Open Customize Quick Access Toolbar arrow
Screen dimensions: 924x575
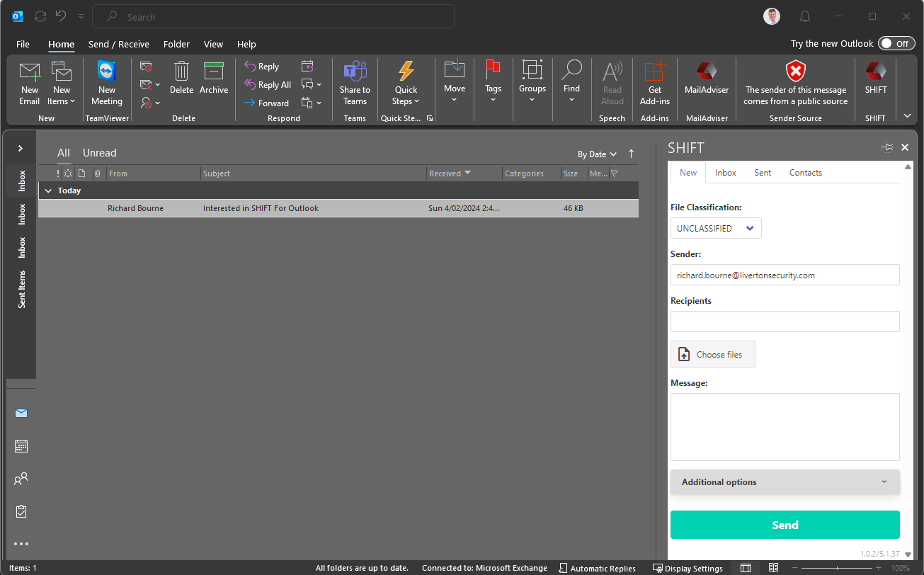pyautogui.click(x=81, y=16)
